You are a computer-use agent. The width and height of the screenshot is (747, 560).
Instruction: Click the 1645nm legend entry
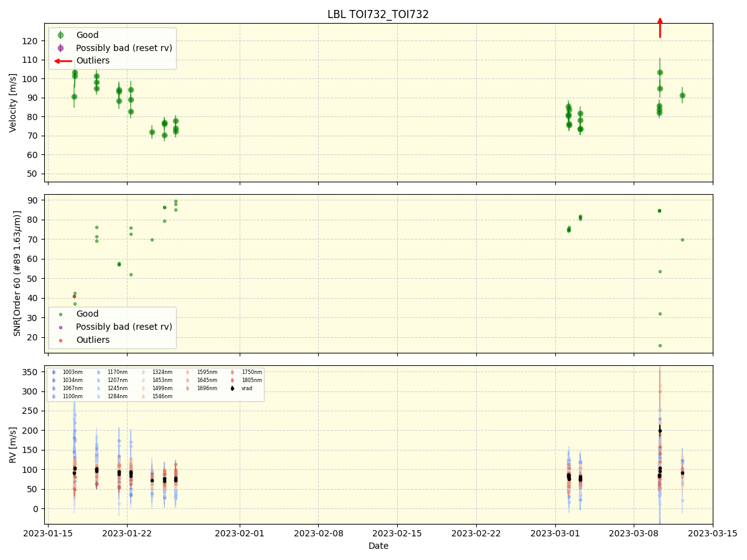click(x=207, y=380)
